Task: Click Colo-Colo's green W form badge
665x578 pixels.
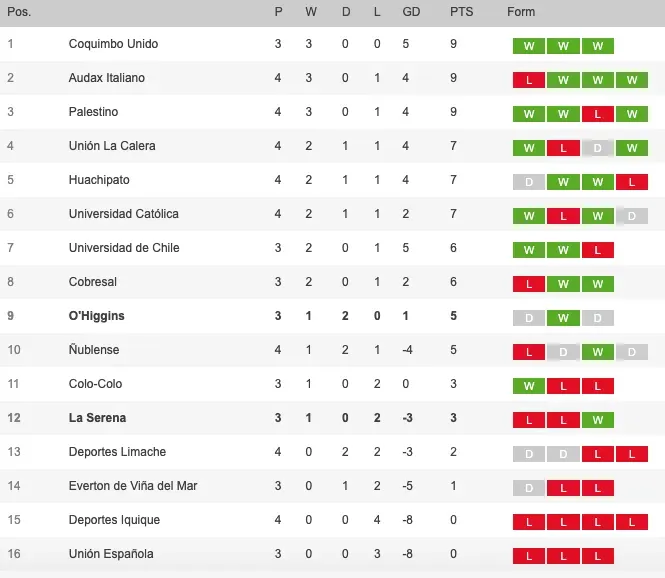Action: (x=529, y=386)
